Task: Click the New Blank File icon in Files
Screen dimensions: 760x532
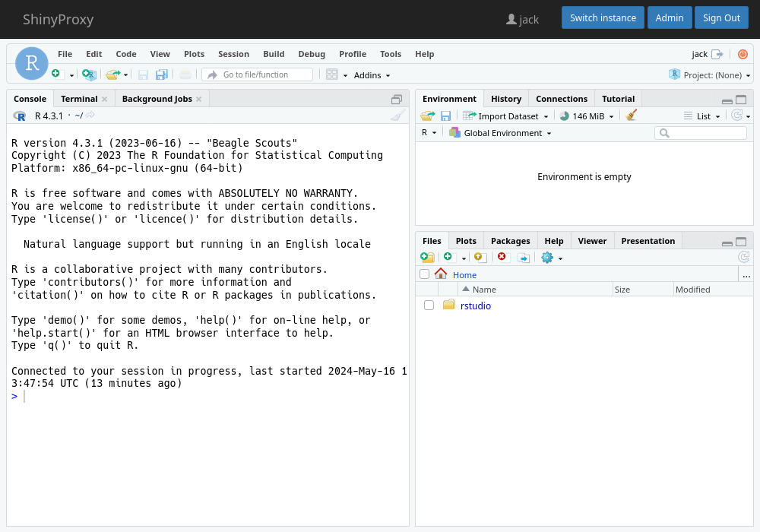Action: click(x=448, y=257)
